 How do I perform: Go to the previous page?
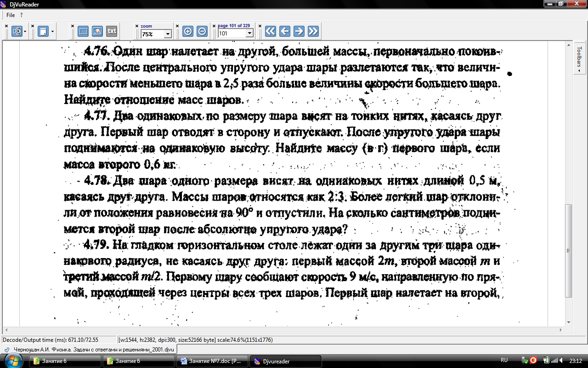(x=285, y=31)
